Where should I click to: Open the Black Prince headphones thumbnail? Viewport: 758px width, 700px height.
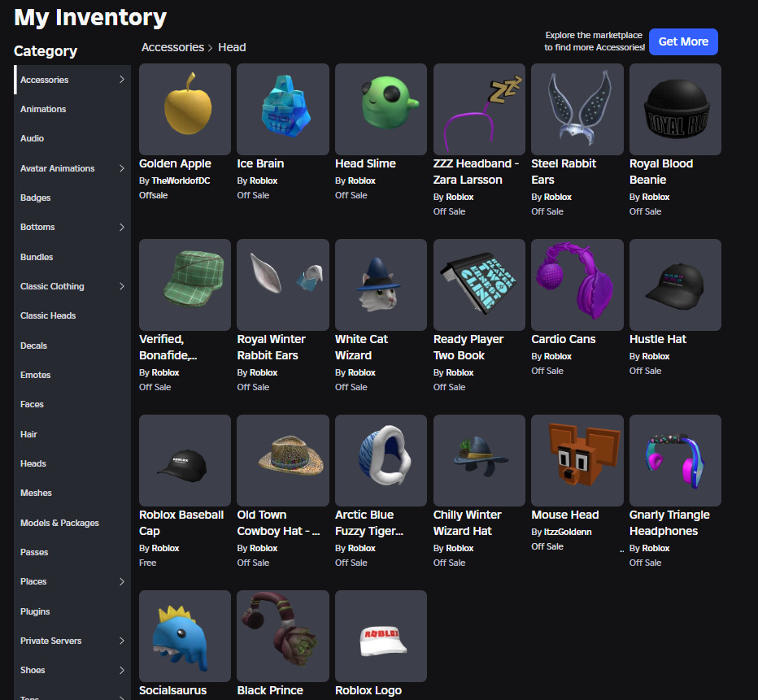283,636
